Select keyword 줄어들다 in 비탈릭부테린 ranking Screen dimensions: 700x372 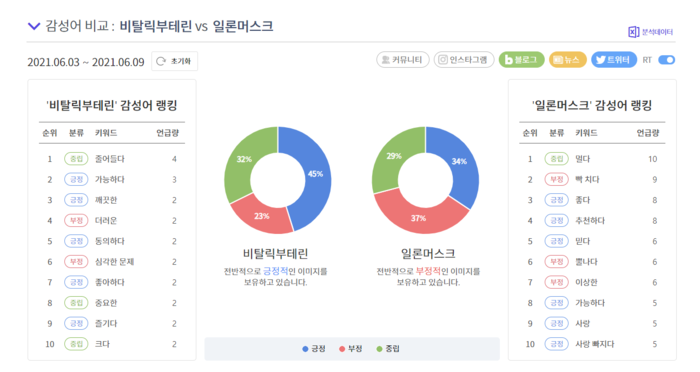pyautogui.click(x=109, y=159)
